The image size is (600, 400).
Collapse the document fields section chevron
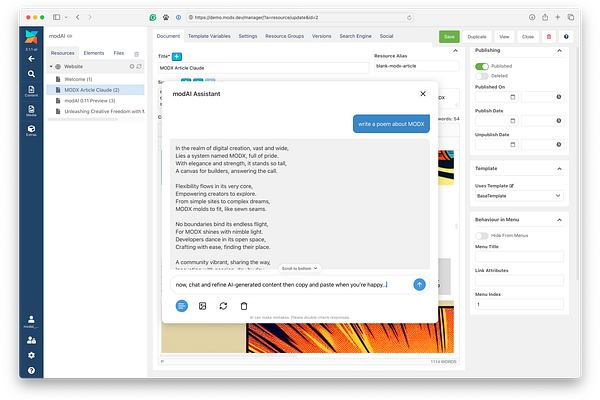click(x=455, y=51)
